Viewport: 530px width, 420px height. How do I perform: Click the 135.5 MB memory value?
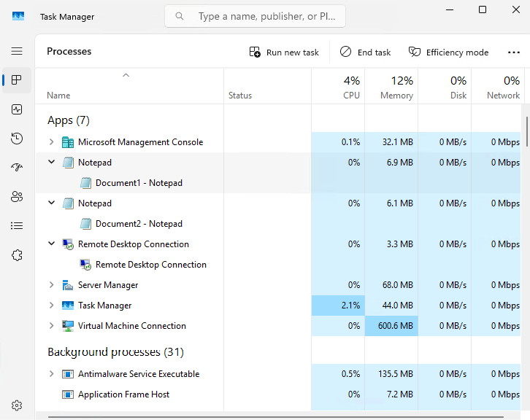pyautogui.click(x=396, y=374)
